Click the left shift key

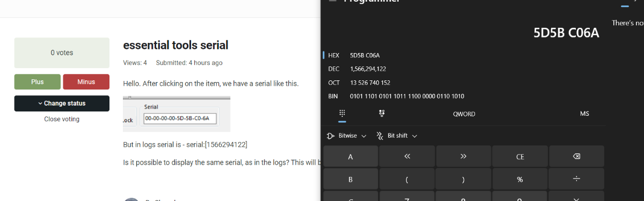click(x=407, y=157)
